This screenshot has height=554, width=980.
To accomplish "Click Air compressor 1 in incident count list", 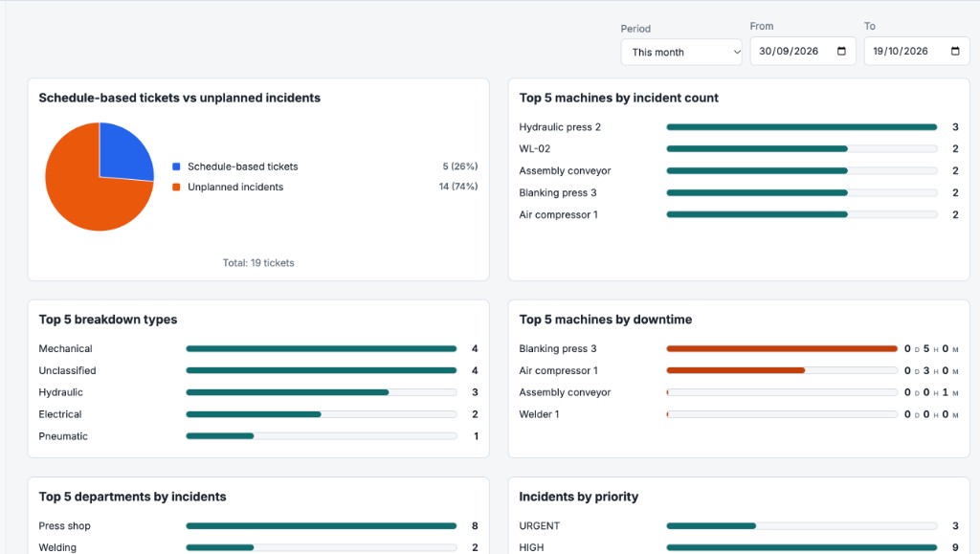I will click(558, 214).
